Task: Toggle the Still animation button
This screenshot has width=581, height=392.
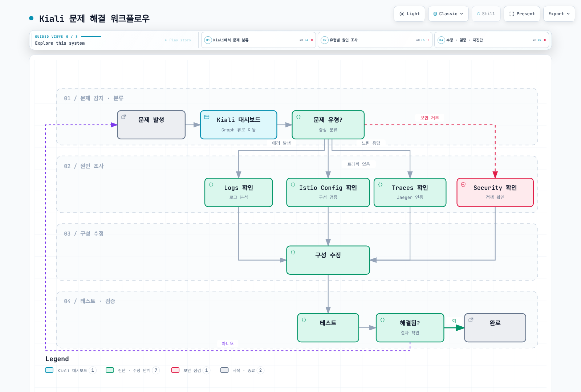Action: point(486,14)
